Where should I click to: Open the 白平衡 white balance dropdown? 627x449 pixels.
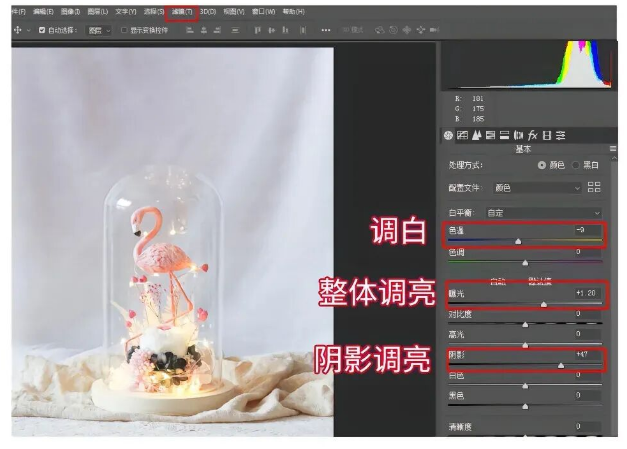544,213
